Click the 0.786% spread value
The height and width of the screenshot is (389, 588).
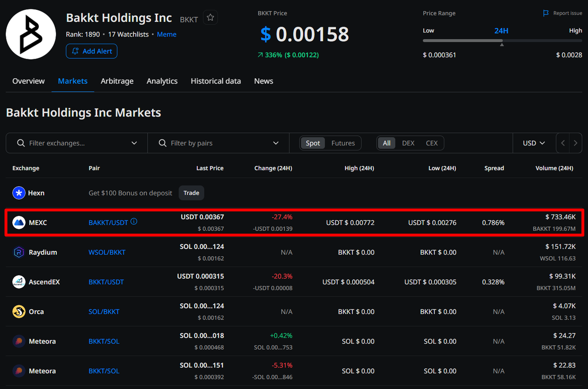click(493, 223)
